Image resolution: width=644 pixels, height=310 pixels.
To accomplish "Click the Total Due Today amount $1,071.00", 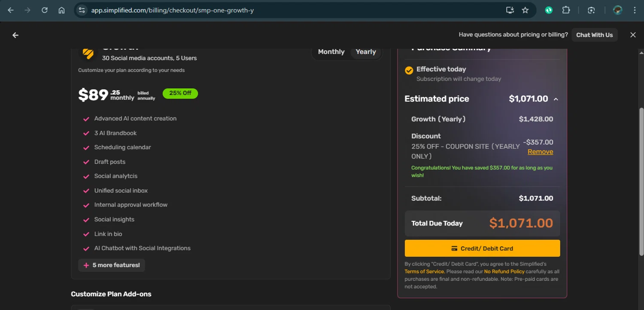I will tap(521, 223).
